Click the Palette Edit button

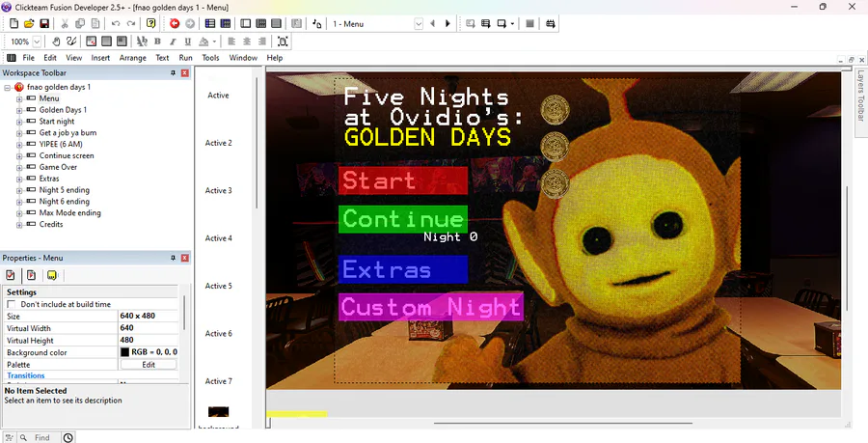tap(149, 365)
